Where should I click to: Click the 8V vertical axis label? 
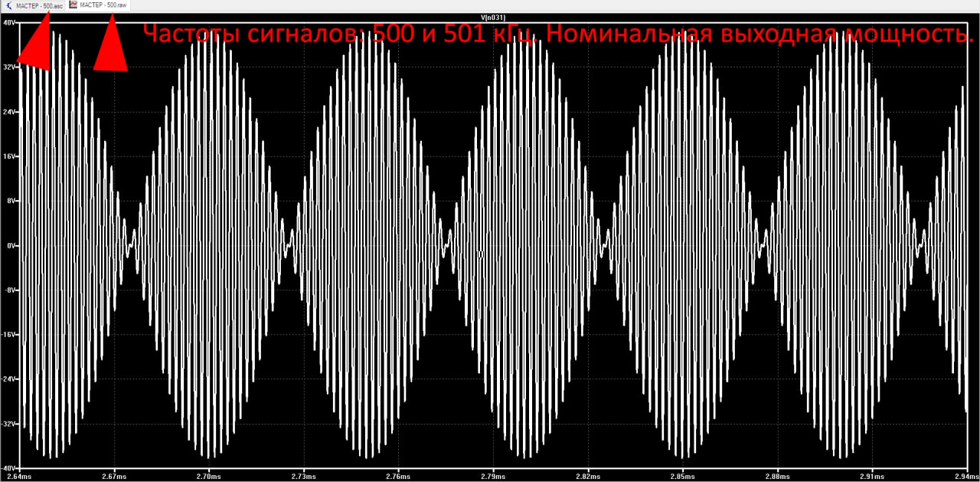[x=11, y=201]
